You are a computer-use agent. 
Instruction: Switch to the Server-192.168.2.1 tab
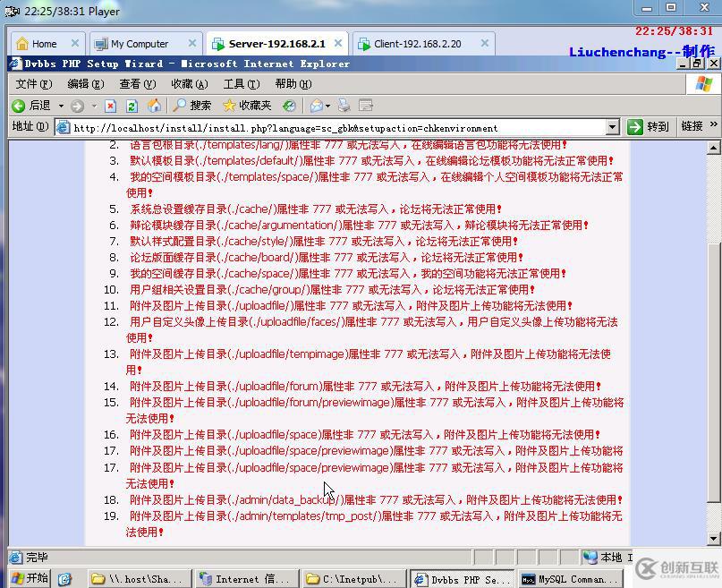point(276,44)
